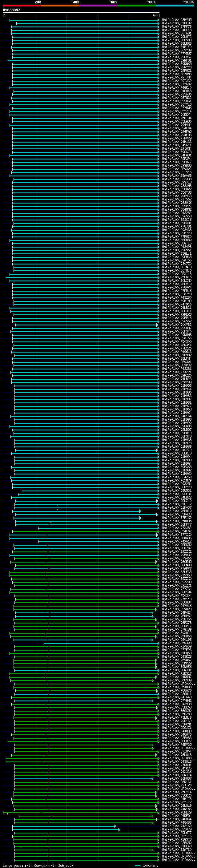Select the UniRef100_A7Y5U7 label
The height and width of the screenshot is (868, 197).
pyautogui.click(x=177, y=54)
